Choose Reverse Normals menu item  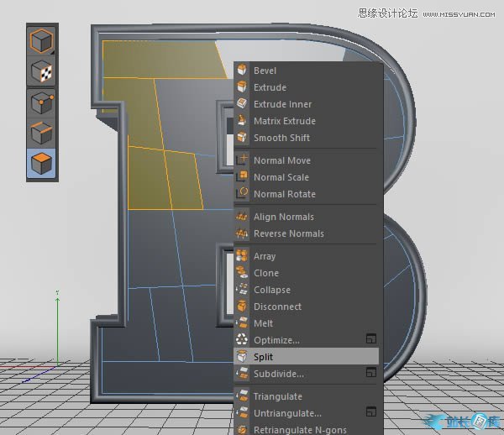(x=288, y=233)
